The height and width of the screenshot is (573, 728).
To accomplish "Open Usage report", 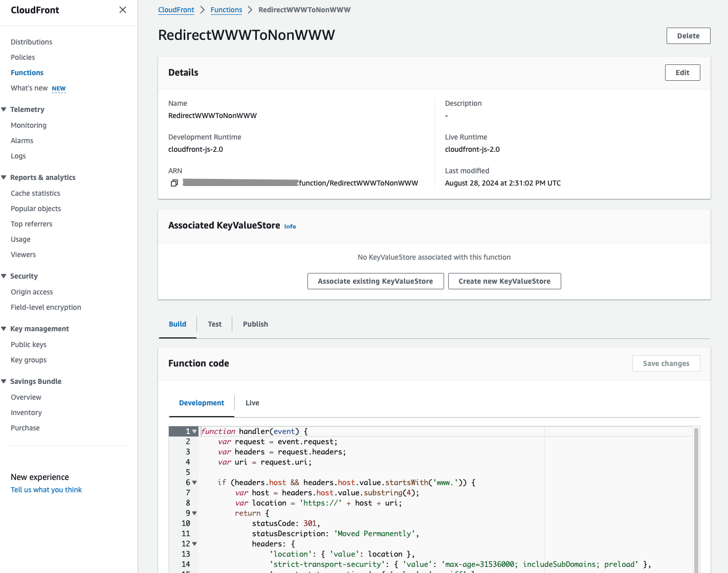I will (20, 239).
